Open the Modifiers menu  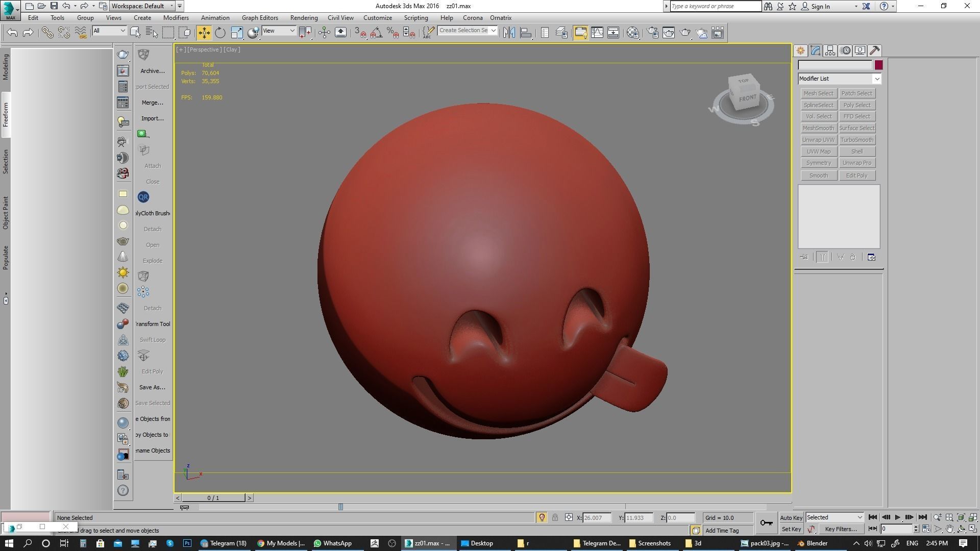pos(176,17)
